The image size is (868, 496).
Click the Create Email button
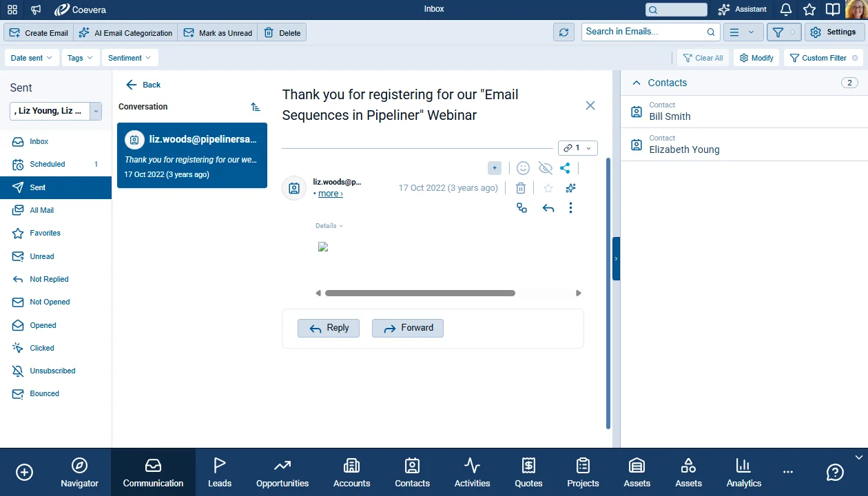(39, 32)
